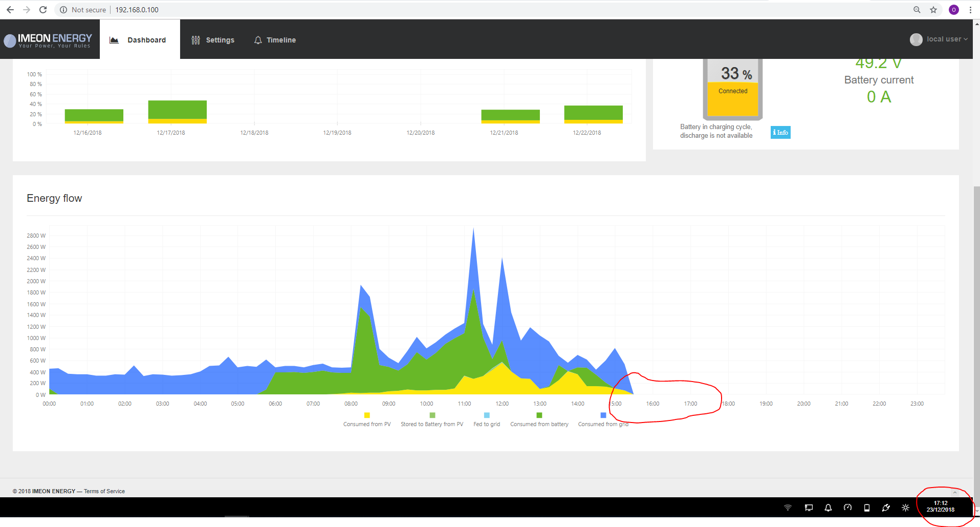This screenshot has height=527, width=980.
Task: Switch to the Timeline tab
Action: pos(275,40)
